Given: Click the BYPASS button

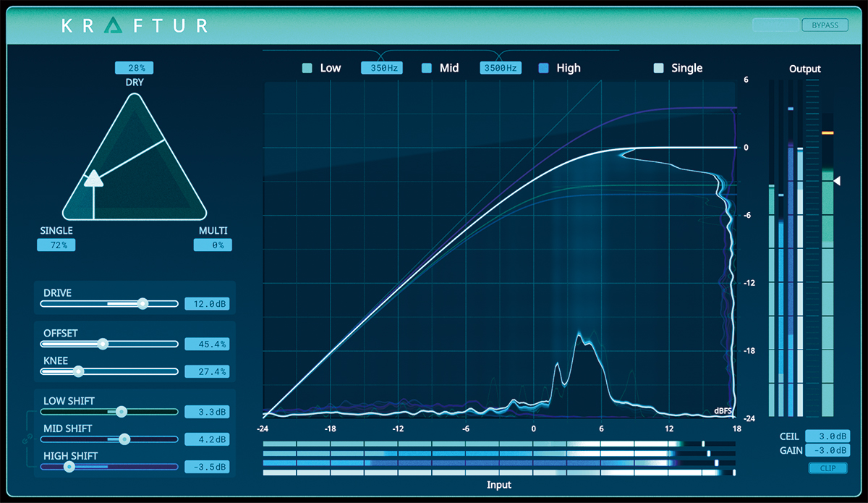Looking at the screenshot, I should point(825,25).
